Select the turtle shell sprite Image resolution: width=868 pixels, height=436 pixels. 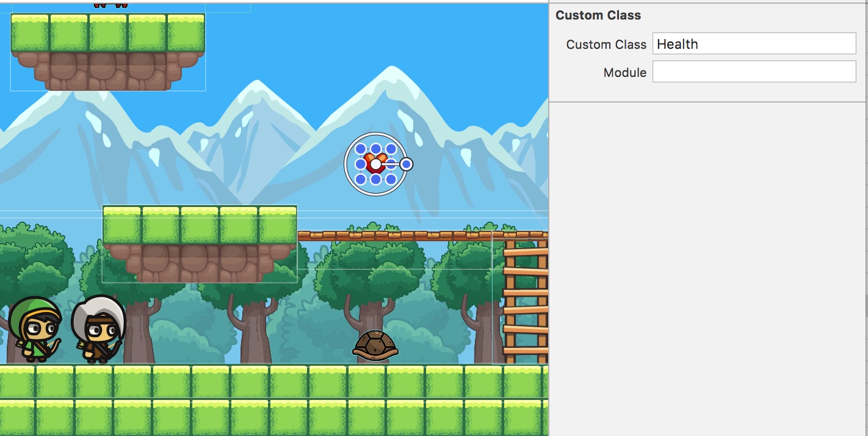pyautogui.click(x=375, y=345)
